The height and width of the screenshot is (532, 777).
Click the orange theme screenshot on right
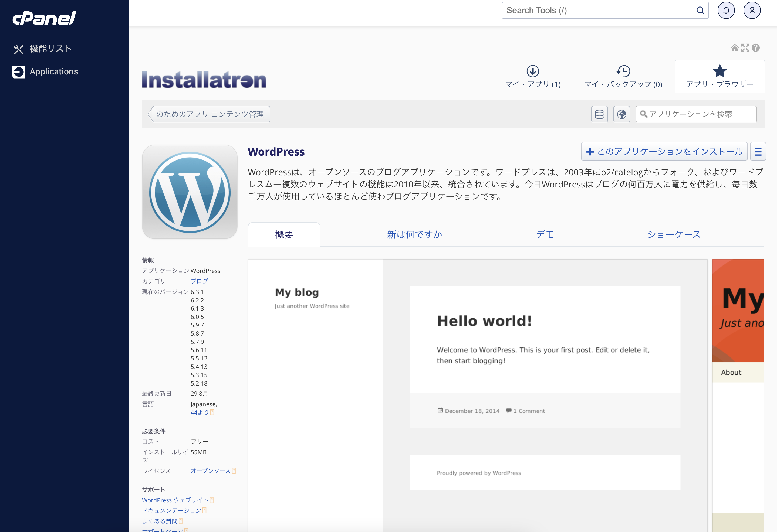(738, 395)
